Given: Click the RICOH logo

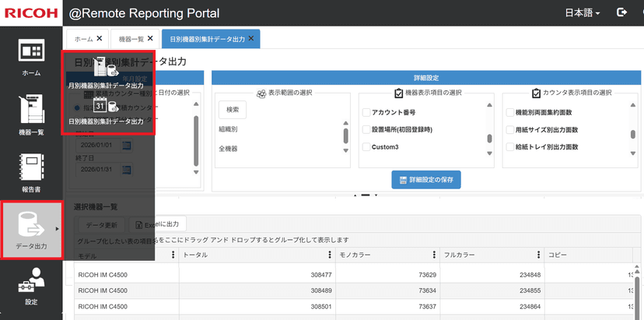Looking at the screenshot, I should (31, 13).
